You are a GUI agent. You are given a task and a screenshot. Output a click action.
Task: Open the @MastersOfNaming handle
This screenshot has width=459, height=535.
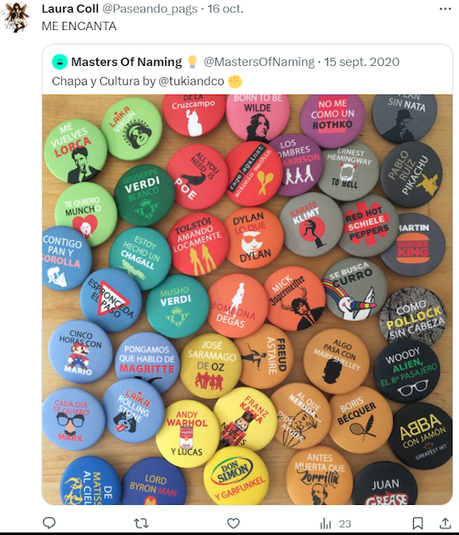(259, 62)
